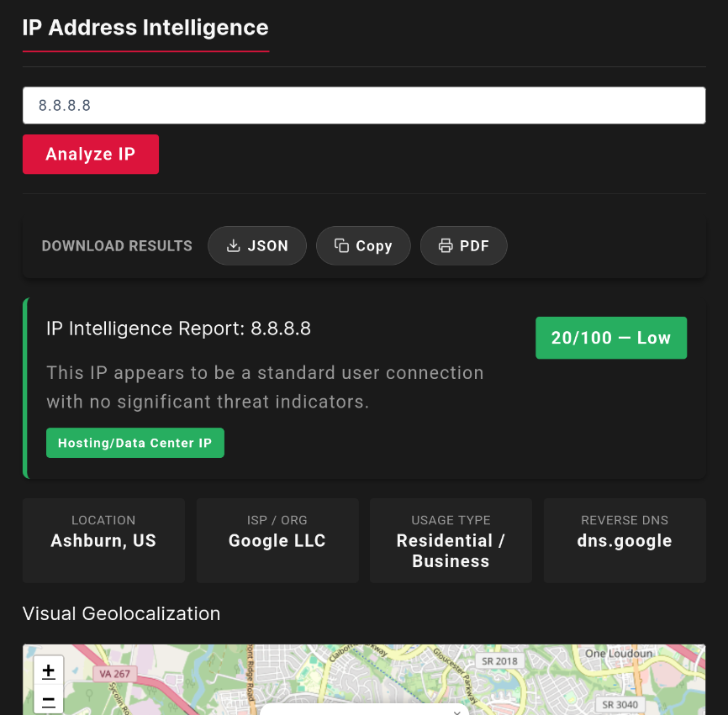
Task: Click the Reverse DNS dns.google card
Action: [x=625, y=540]
